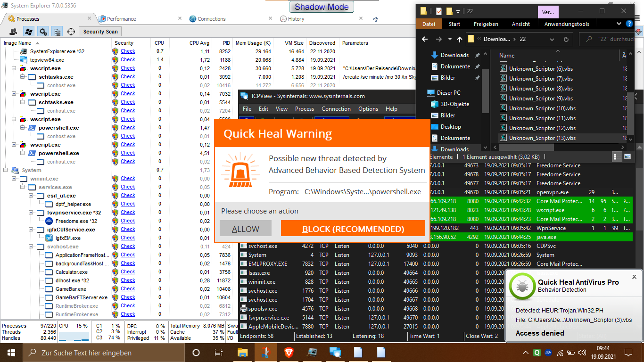644x362 pixels.
Task: Open the address bar history dropdown
Action: point(553,39)
